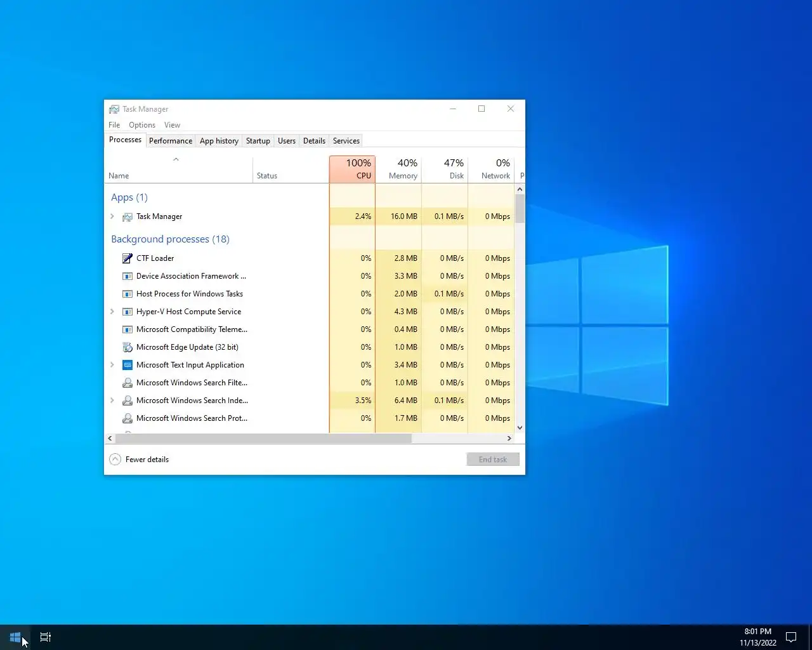Image resolution: width=812 pixels, height=650 pixels.
Task: Click the vertical scrollbar thumb
Action: tap(520, 209)
